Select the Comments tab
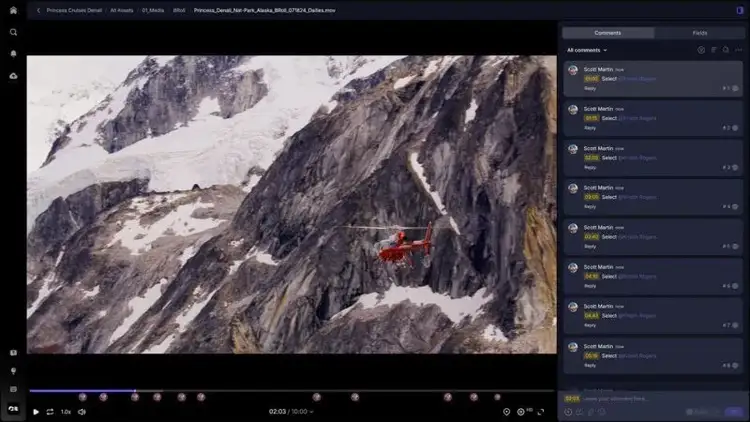The width and height of the screenshot is (750, 422). [x=608, y=33]
